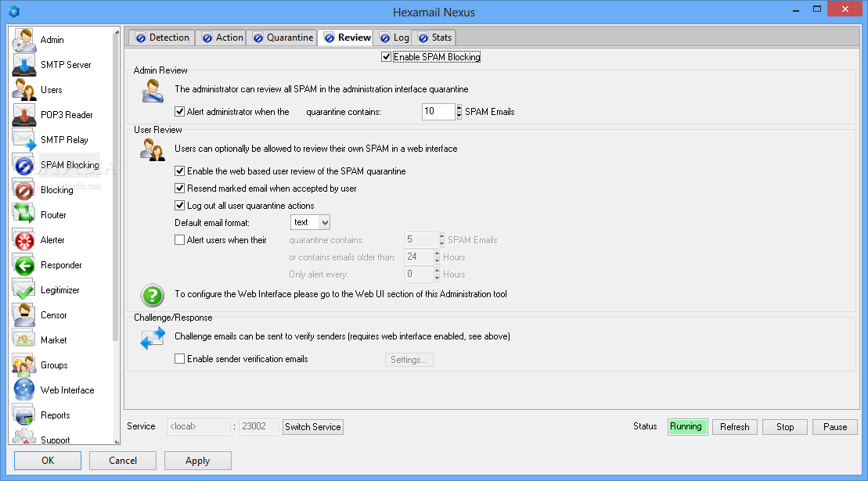
Task: Click the Running status indicator
Action: tap(687, 427)
